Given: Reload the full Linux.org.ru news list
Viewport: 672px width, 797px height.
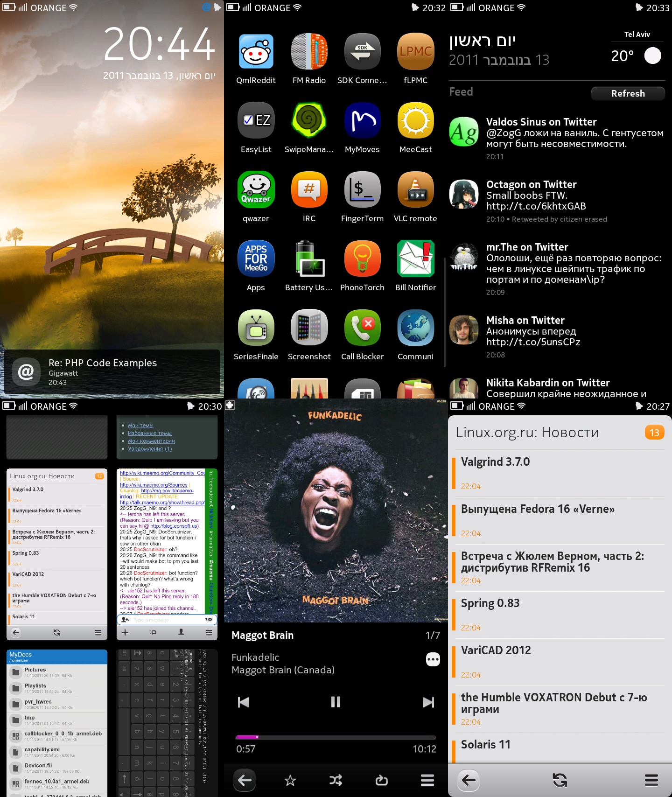Looking at the screenshot, I should (x=560, y=780).
